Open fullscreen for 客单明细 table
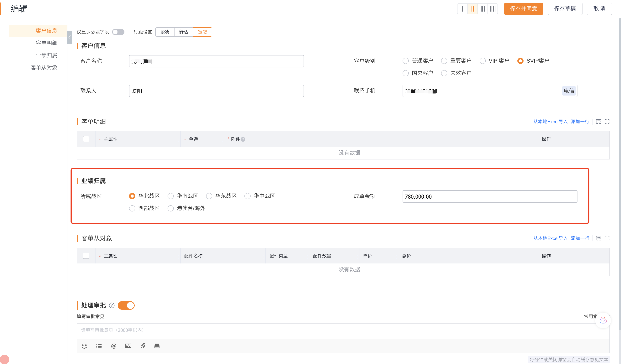 pyautogui.click(x=607, y=122)
